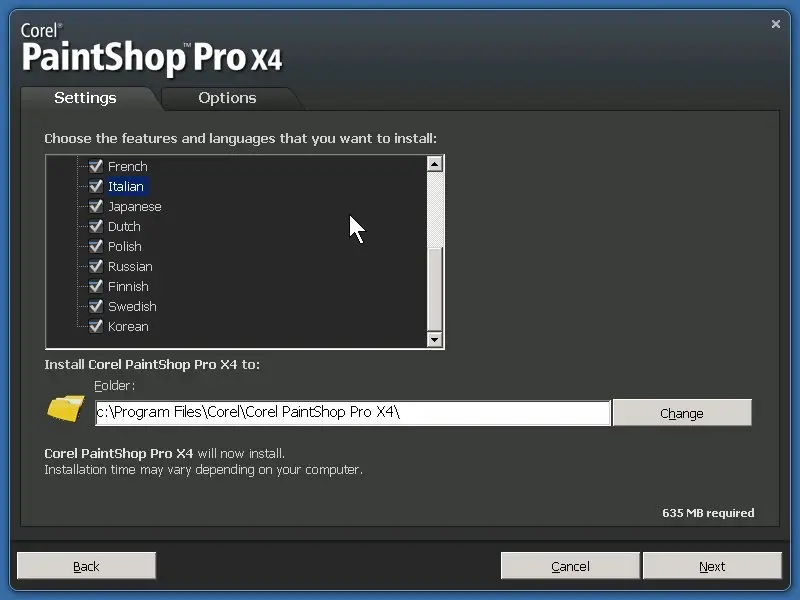
Task: Proceed with the Next button
Action: point(712,566)
